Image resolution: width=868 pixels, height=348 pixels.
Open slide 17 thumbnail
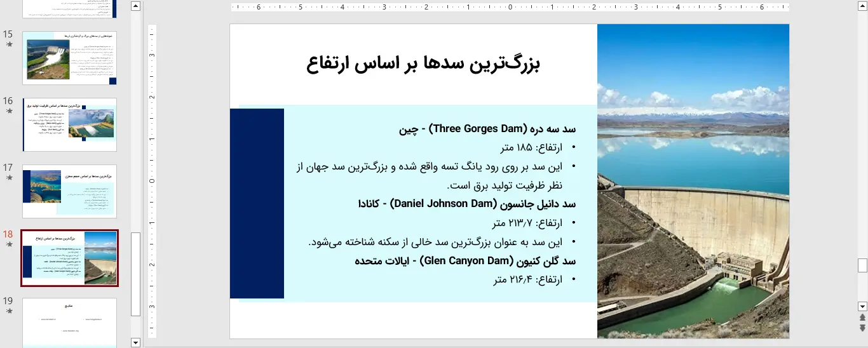[70, 191]
